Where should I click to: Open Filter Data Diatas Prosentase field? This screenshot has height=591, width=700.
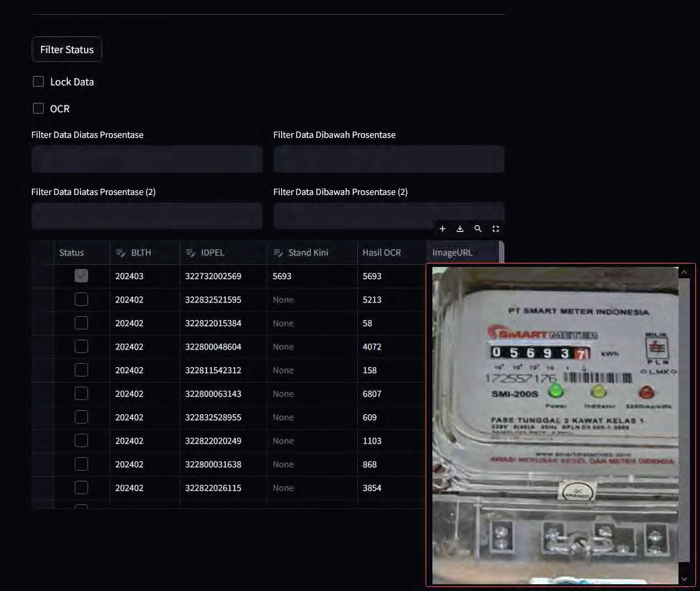(x=147, y=159)
